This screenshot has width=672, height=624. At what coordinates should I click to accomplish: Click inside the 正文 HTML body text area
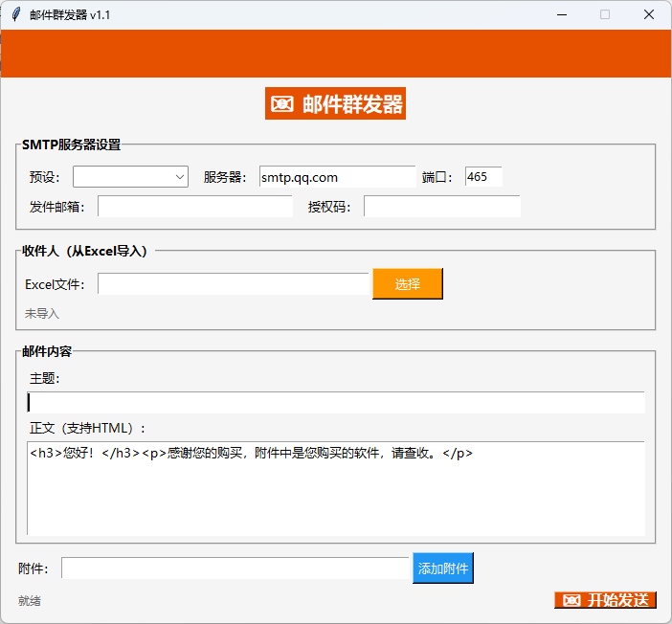point(336,488)
